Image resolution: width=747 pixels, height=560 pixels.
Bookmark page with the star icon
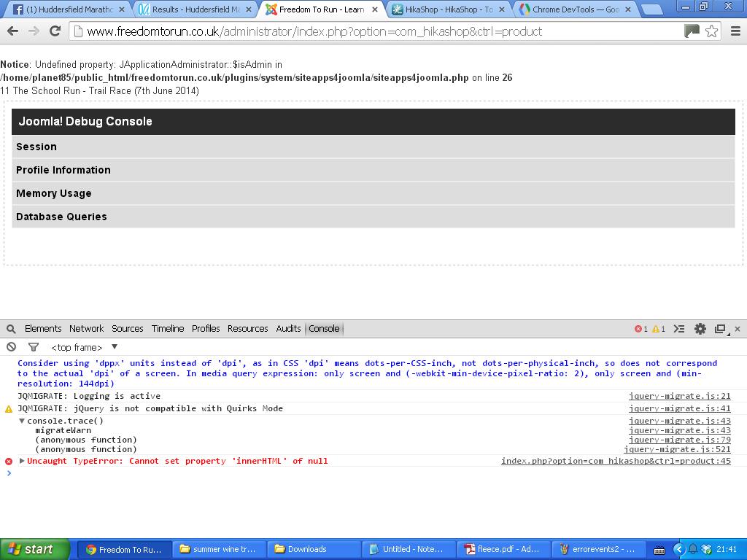tap(712, 31)
